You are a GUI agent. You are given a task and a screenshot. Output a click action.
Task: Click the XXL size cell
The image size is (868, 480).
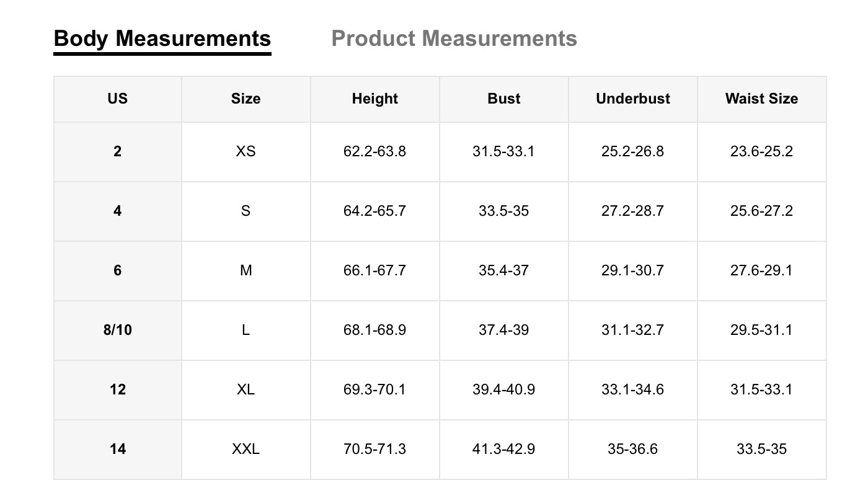coord(246,449)
